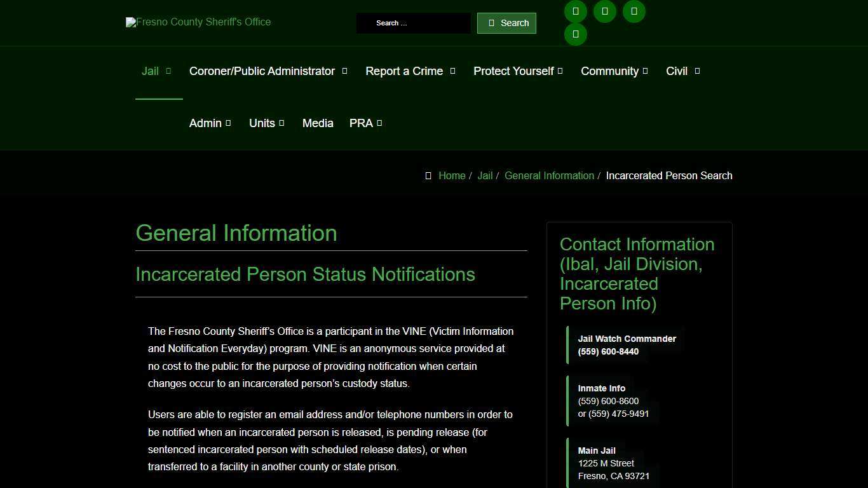This screenshot has width=868, height=488.
Task: Click the Home breadcrumb link
Action: tap(452, 175)
